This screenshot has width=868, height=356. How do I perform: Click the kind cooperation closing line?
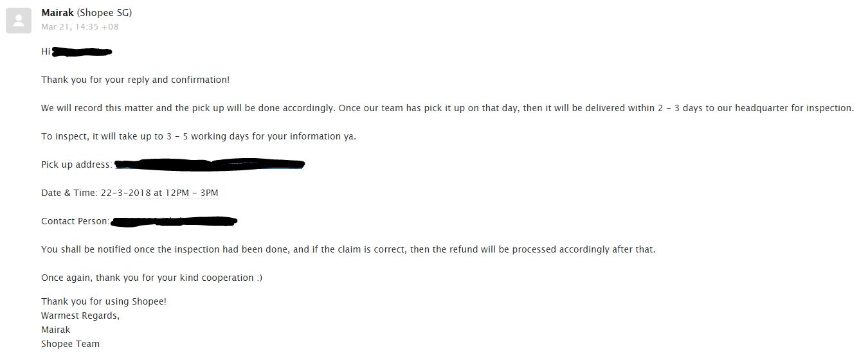[152, 278]
